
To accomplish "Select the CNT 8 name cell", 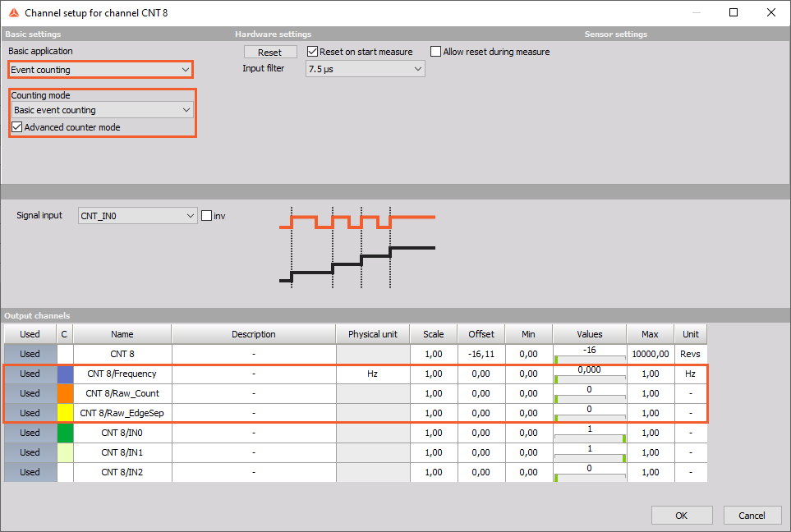I will coord(122,354).
